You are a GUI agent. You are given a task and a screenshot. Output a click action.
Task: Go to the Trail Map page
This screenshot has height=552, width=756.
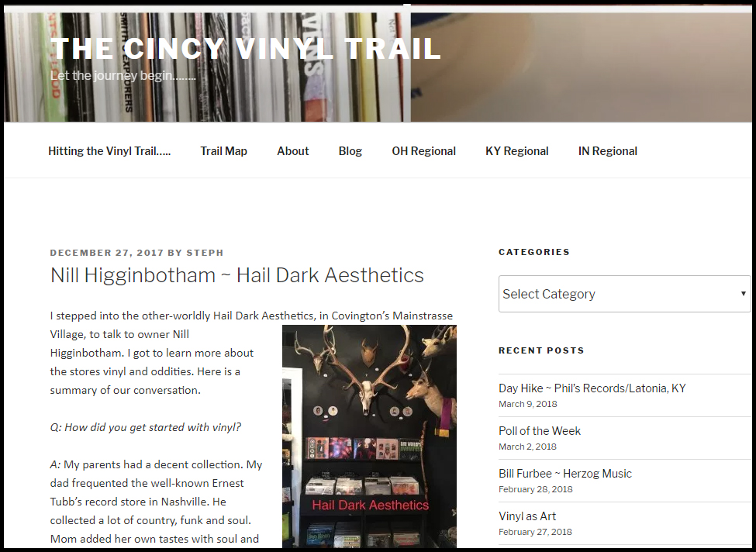pyautogui.click(x=224, y=151)
